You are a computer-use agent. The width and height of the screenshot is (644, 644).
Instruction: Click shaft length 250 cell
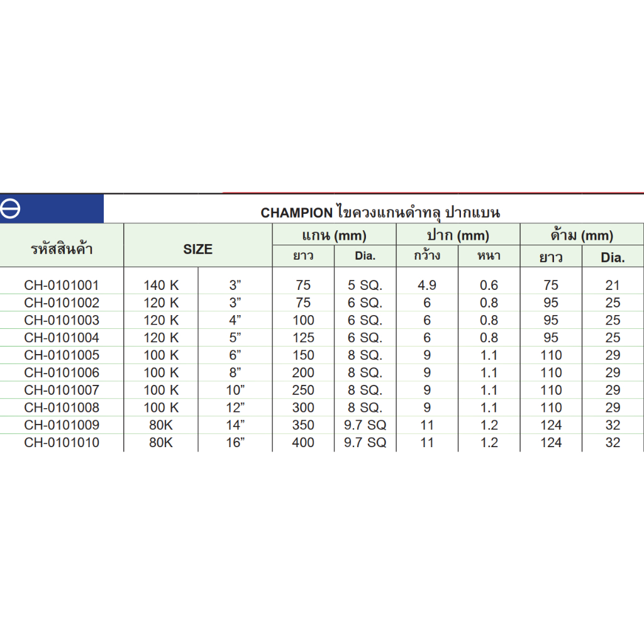click(303, 390)
